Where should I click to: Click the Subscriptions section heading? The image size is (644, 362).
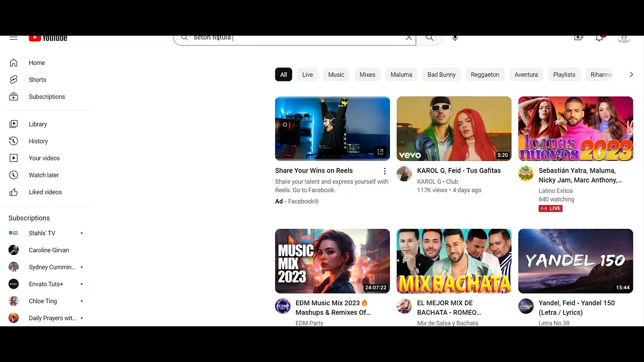(29, 218)
